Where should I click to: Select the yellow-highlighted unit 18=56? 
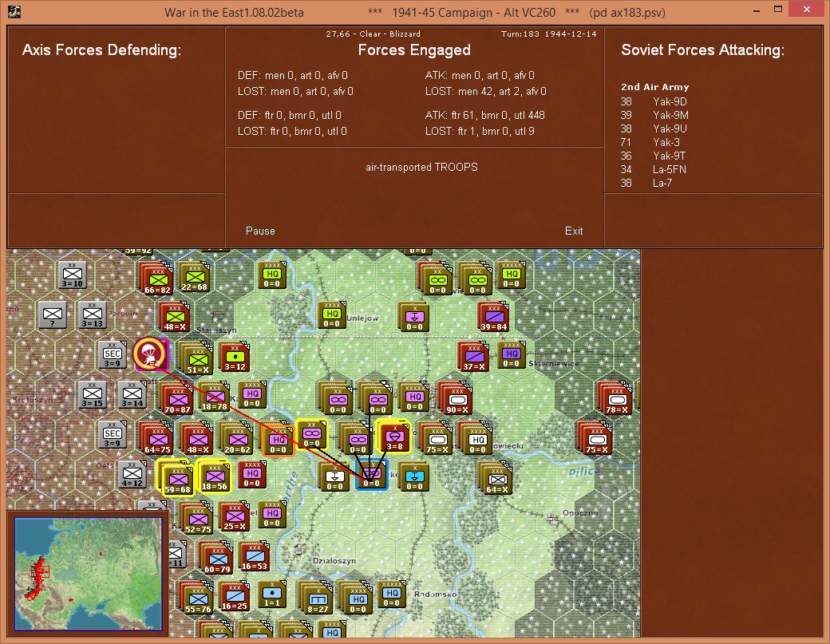214,476
